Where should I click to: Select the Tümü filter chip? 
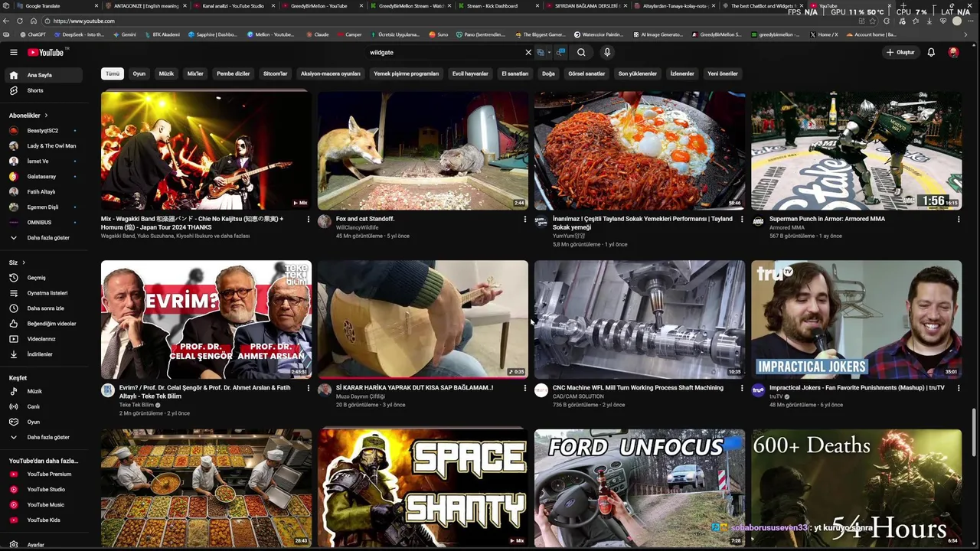113,73
